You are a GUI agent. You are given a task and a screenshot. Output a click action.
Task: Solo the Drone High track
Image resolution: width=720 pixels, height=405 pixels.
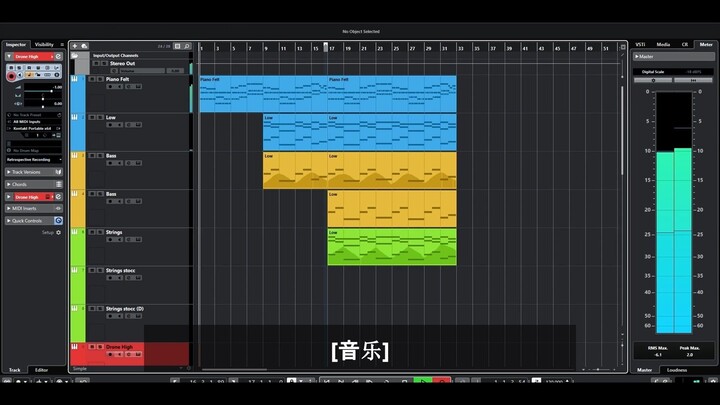tap(100, 347)
